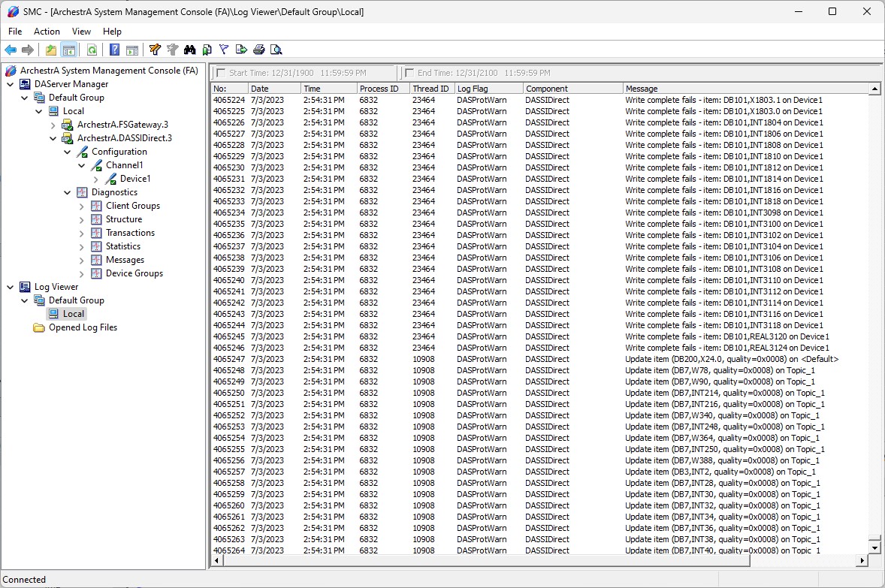The height and width of the screenshot is (588, 885).
Task: Toggle the Show/Hide Action Pane toolbar icon
Action: point(132,50)
